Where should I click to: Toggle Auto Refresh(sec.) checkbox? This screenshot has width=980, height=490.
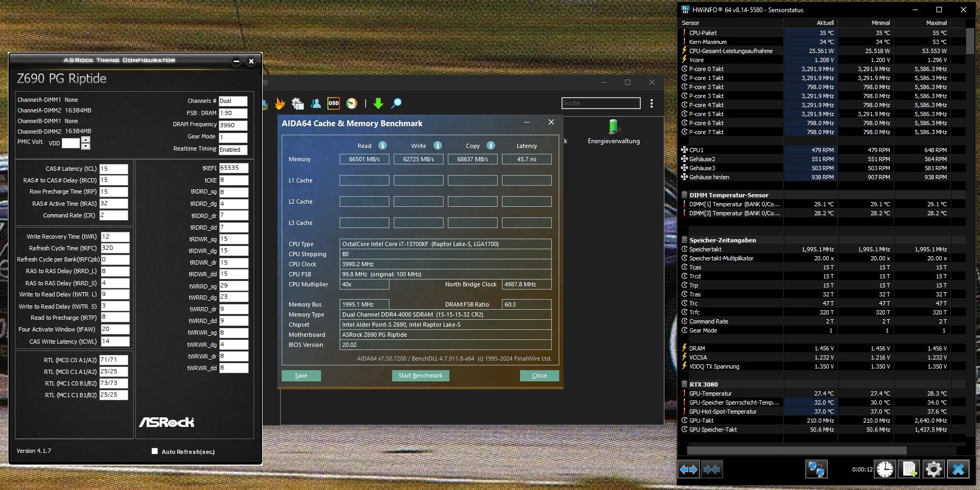click(155, 451)
